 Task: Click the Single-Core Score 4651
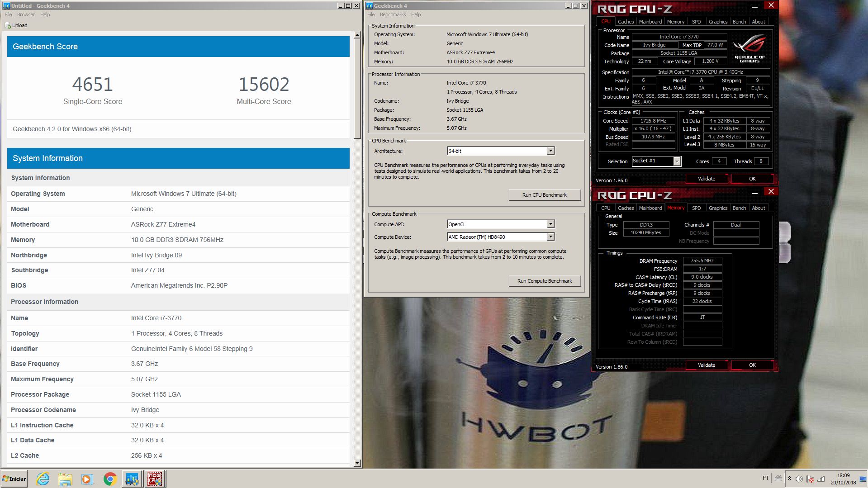click(x=93, y=85)
